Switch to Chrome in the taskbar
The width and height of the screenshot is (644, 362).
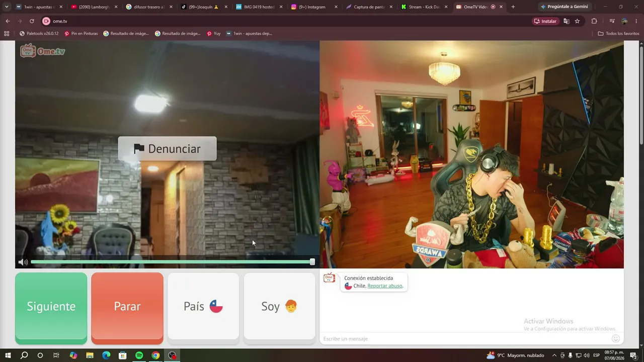[156, 355]
